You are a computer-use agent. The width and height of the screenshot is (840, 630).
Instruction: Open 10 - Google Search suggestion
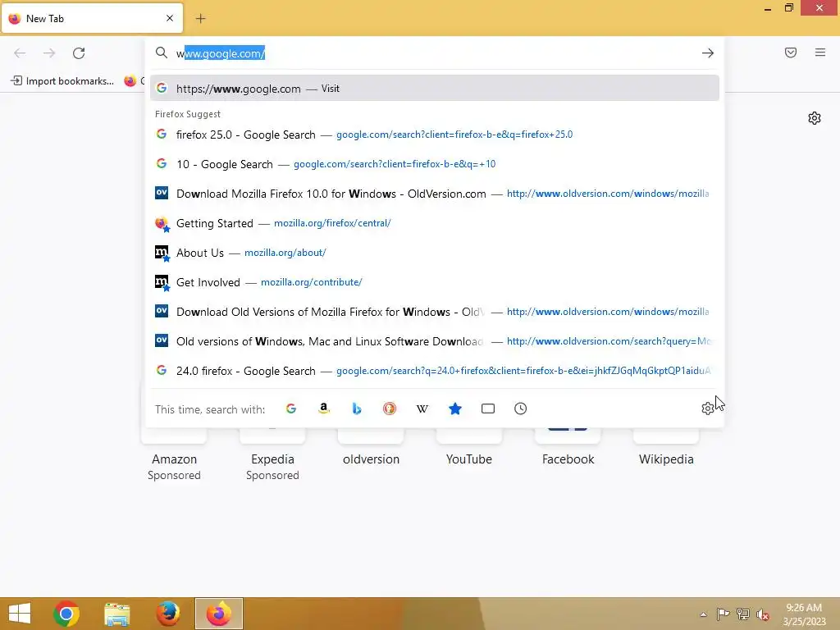435,164
